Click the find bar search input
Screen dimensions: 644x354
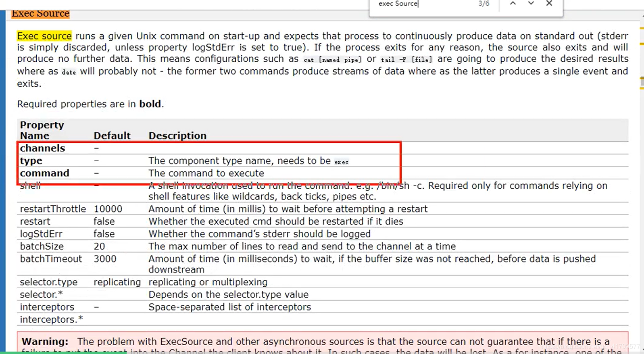[x=423, y=4]
